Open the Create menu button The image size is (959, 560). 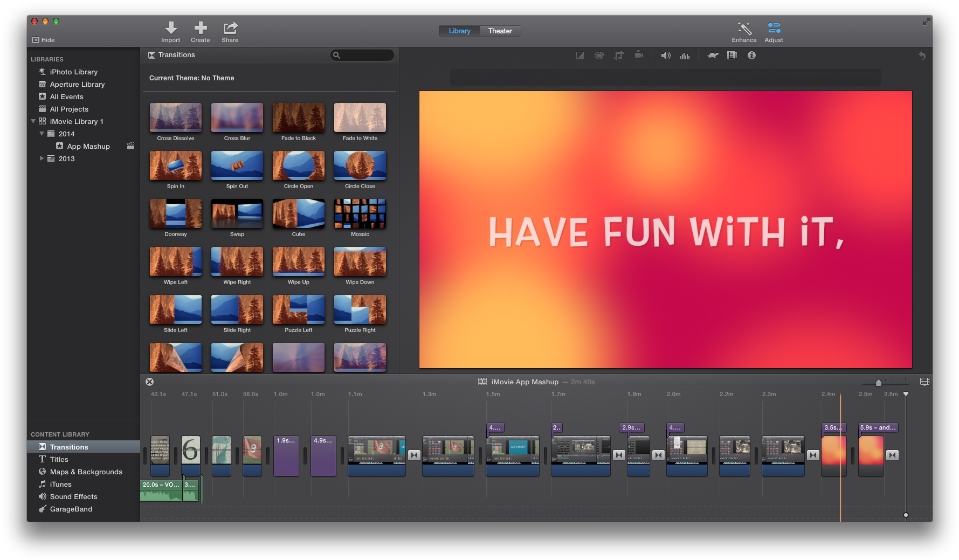click(x=201, y=32)
